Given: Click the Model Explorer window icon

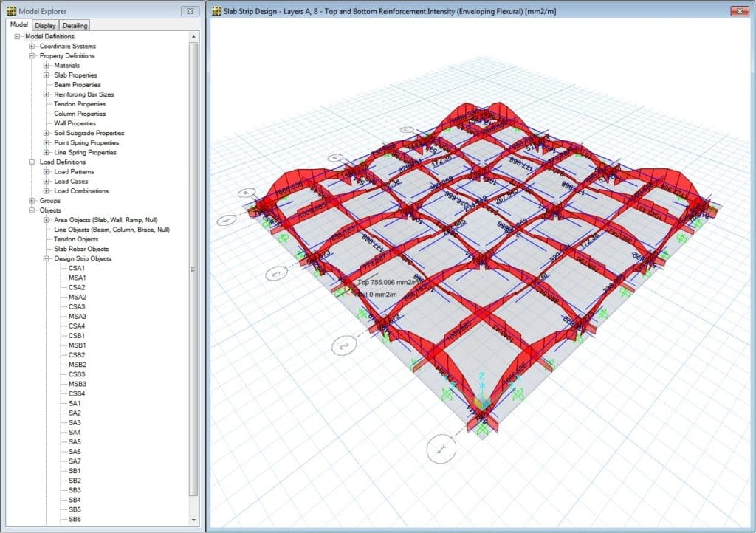Looking at the screenshot, I should (x=10, y=11).
